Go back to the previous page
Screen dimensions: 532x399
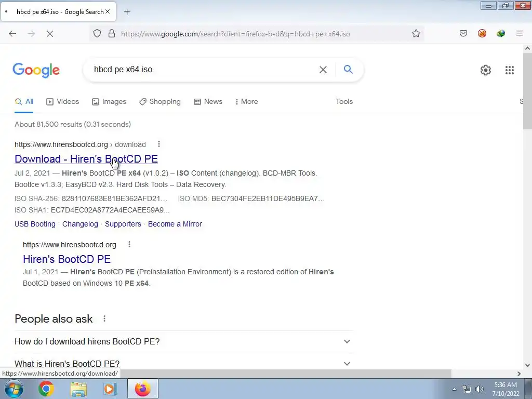pyautogui.click(x=12, y=34)
